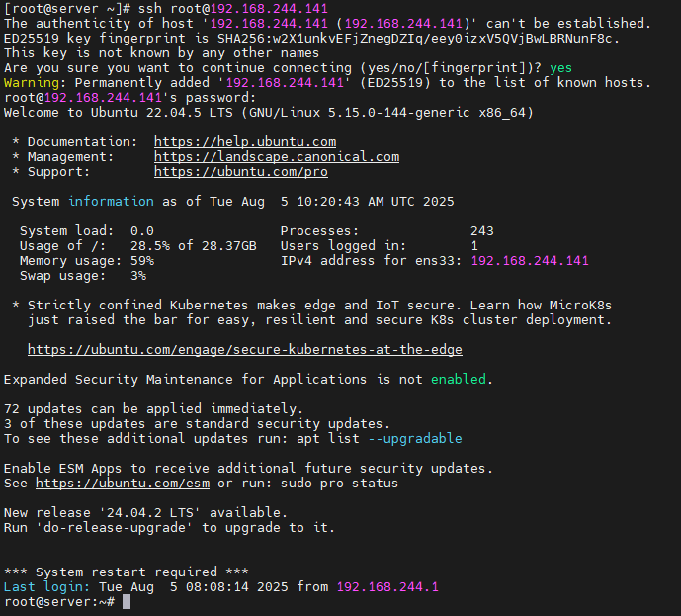Open the ubuntu.com/pro support link

241,172
